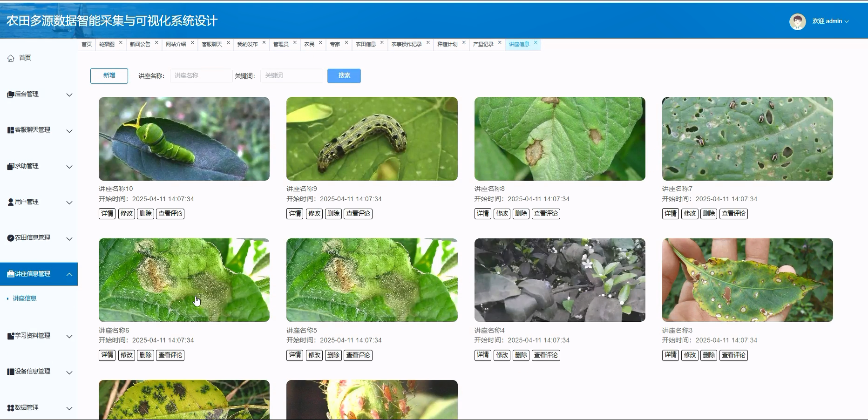Close the 管理员 tab

[x=295, y=43]
